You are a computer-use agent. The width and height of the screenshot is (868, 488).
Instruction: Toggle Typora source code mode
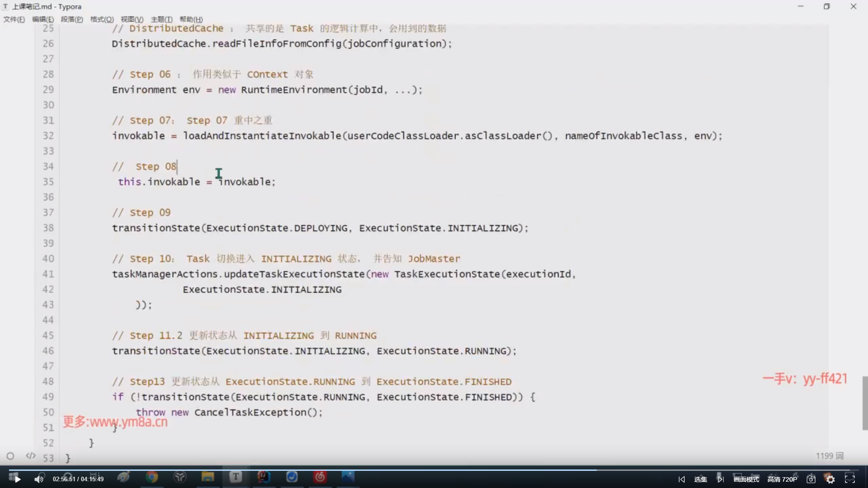[x=31, y=456]
